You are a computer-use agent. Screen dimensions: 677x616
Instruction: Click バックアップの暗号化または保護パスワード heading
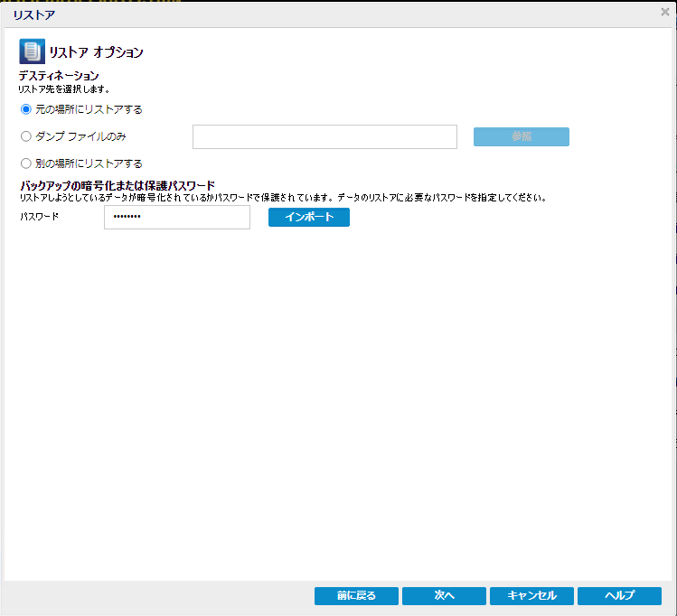[118, 186]
